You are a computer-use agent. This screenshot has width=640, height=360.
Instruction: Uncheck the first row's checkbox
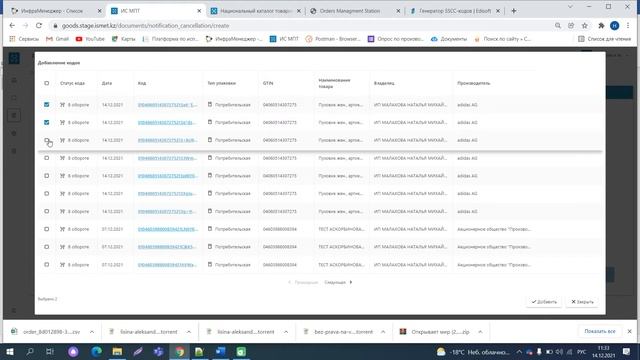pyautogui.click(x=47, y=105)
